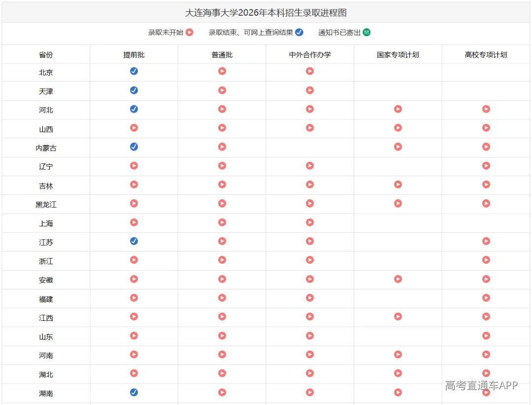Click the 上海 province cell

[46, 224]
